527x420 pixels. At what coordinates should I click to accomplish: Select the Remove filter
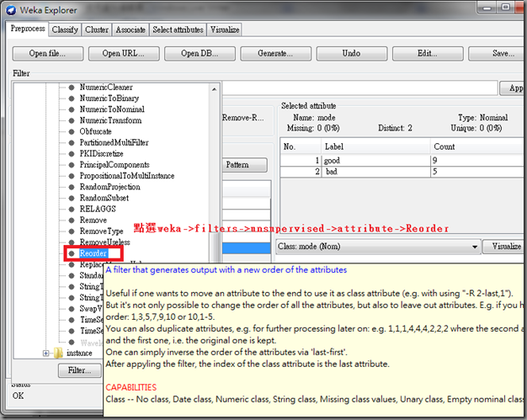[x=93, y=221]
